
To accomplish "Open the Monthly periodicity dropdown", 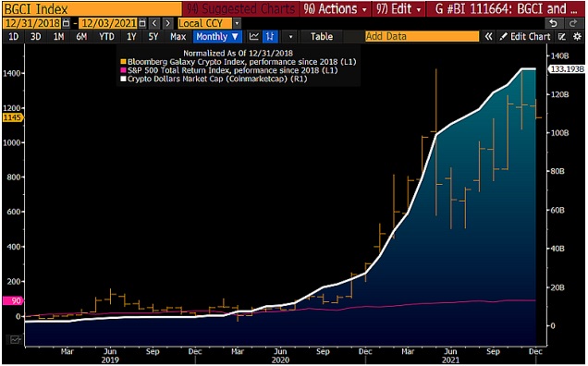I will [x=217, y=36].
